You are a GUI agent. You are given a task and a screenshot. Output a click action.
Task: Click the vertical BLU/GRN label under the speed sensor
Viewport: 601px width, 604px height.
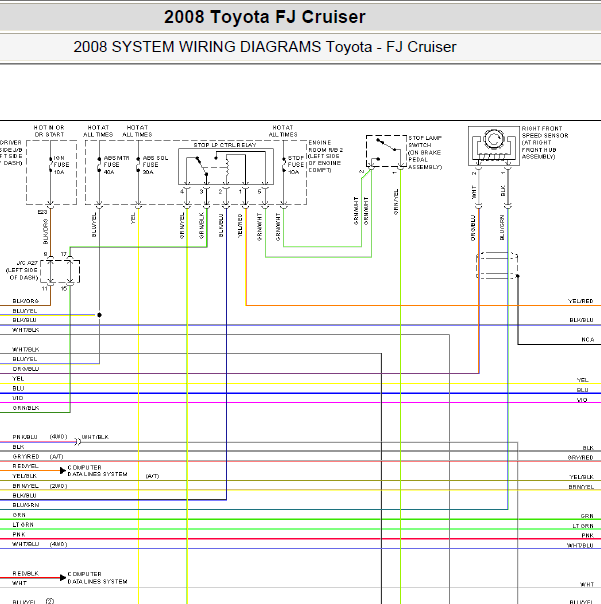(x=502, y=228)
